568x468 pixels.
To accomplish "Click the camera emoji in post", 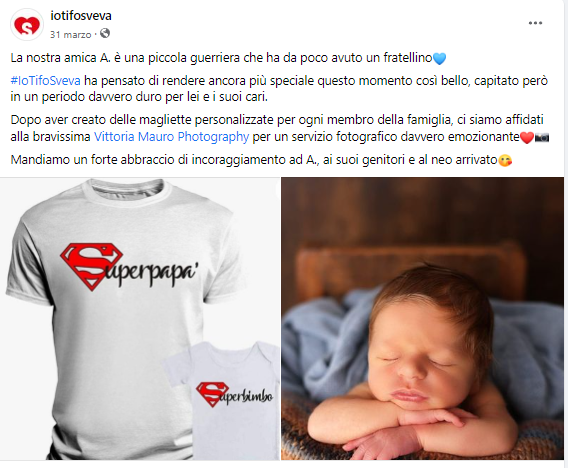I will 542,138.
